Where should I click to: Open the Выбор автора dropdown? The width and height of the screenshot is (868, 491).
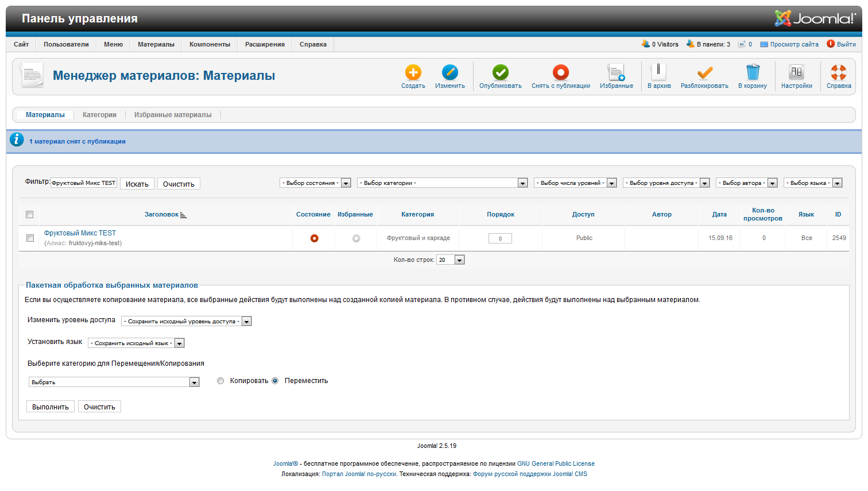[747, 183]
